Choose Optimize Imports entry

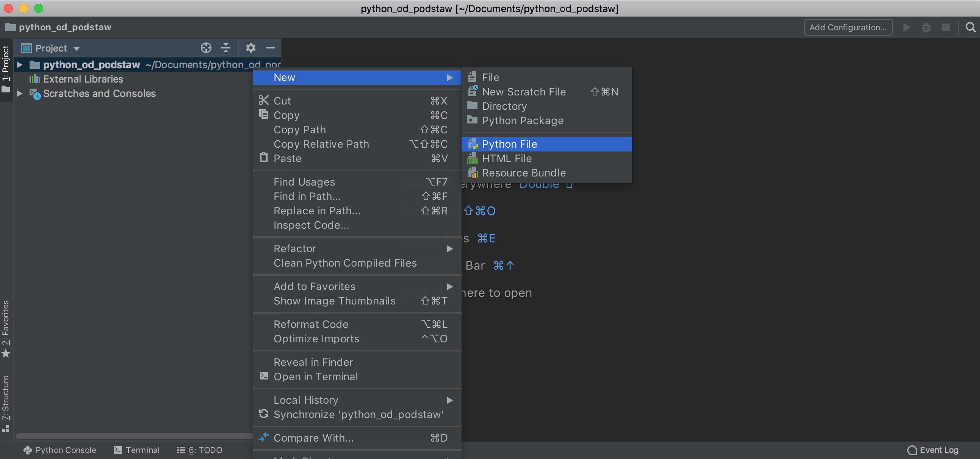pos(357,339)
